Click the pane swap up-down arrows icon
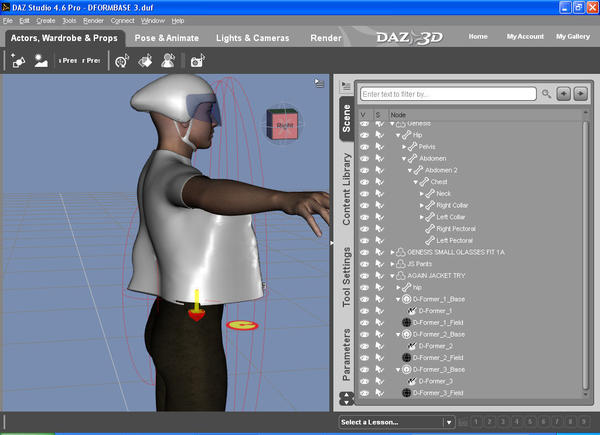This screenshot has height=435, width=600. click(346, 399)
